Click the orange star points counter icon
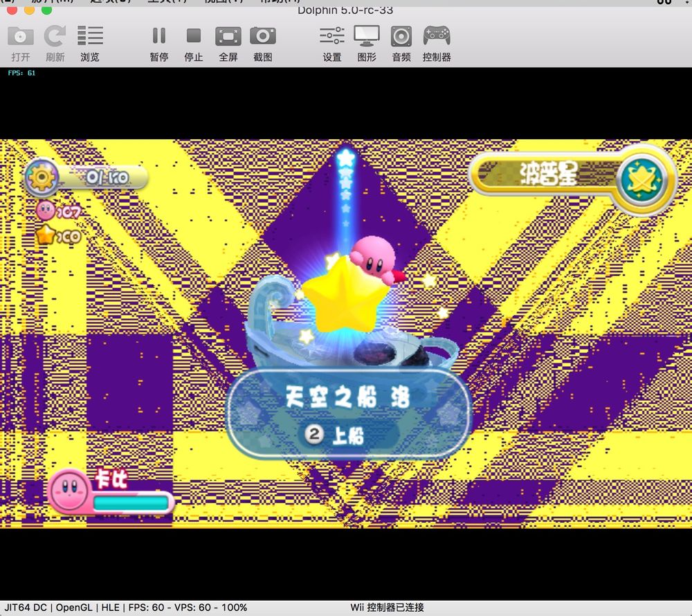The image size is (692, 616). (46, 235)
